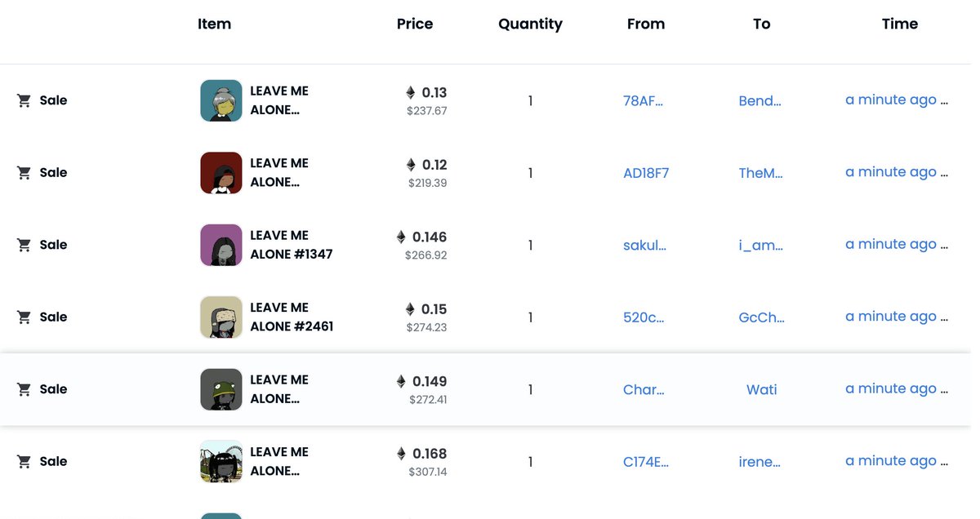Open LEAVE ME ALONE #1347 item page

pos(290,245)
